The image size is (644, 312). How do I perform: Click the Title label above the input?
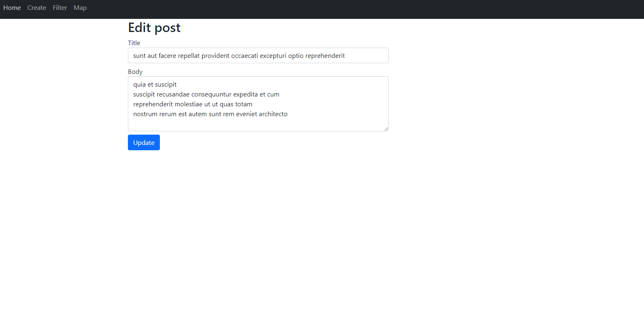(x=134, y=43)
